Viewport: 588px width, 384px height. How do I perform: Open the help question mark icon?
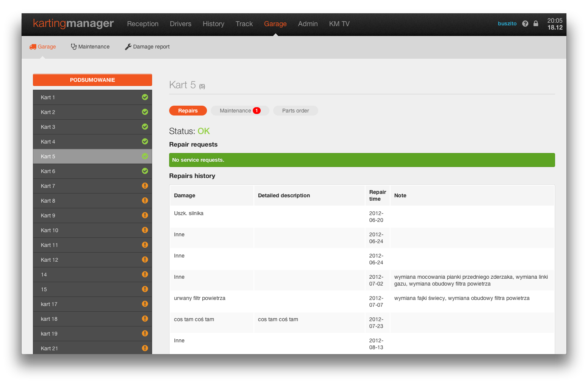525,23
